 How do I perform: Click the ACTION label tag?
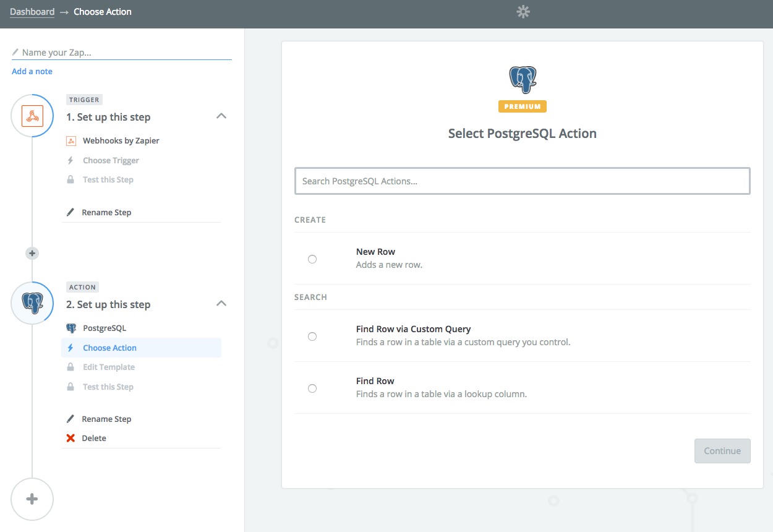point(82,287)
